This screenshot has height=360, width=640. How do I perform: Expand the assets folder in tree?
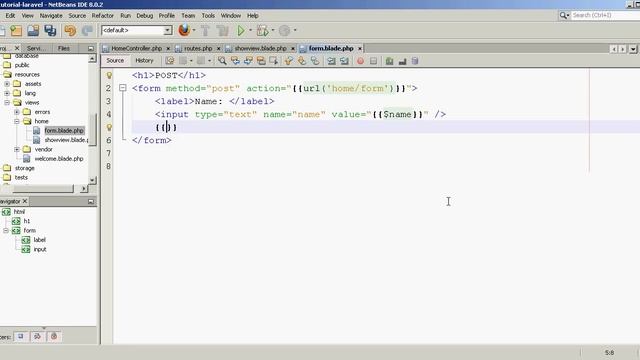pos(7,84)
